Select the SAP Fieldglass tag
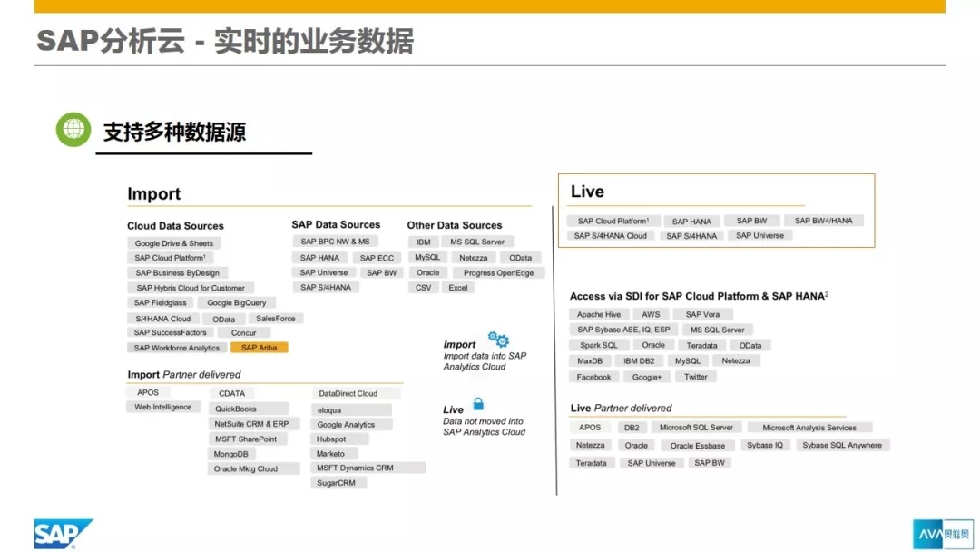Screen dimensions: 980x552 [160, 302]
